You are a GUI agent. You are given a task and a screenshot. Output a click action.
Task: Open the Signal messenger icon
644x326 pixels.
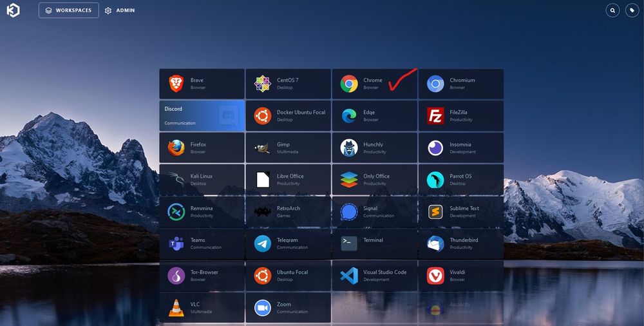point(349,211)
